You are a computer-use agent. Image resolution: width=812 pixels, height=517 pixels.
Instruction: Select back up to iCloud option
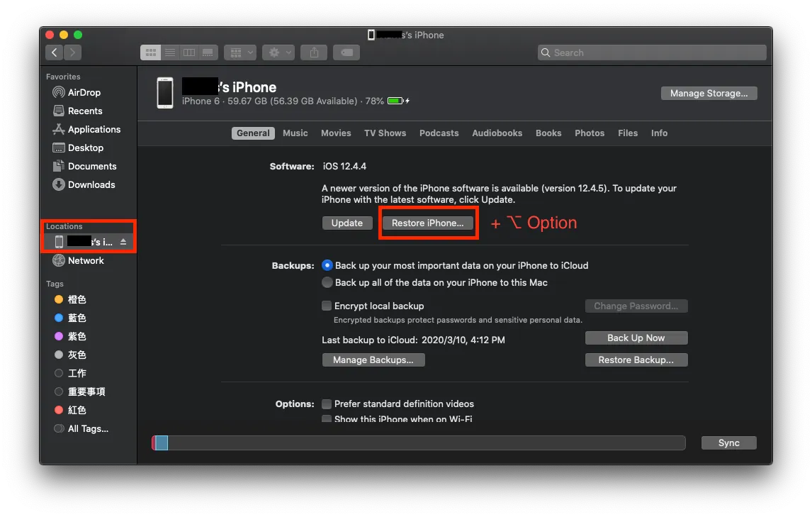click(327, 265)
